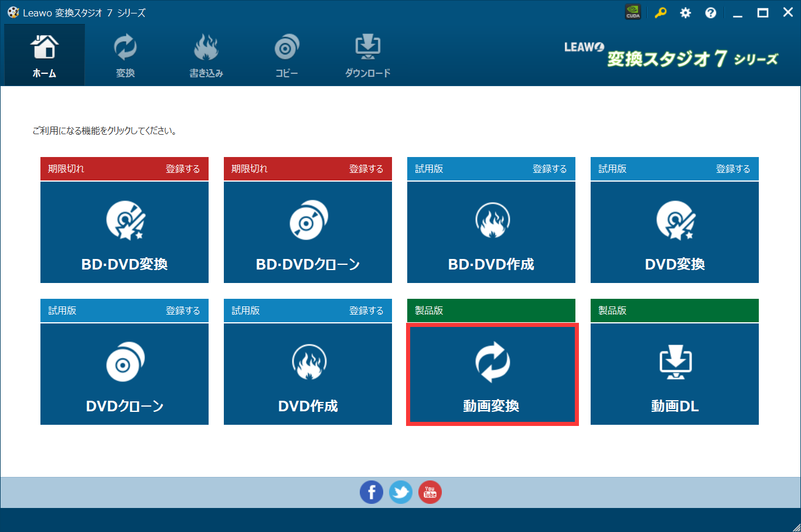Click 試用版 label above DVDクローン
The height and width of the screenshot is (532, 801).
[62, 311]
